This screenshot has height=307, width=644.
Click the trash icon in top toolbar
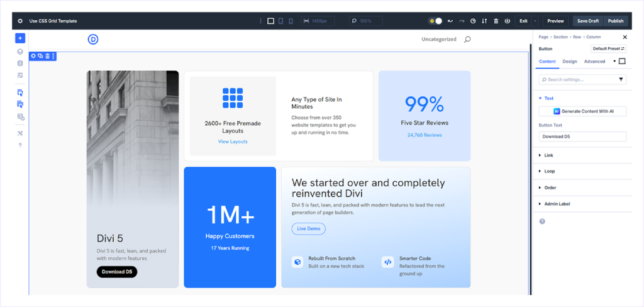coord(496,21)
